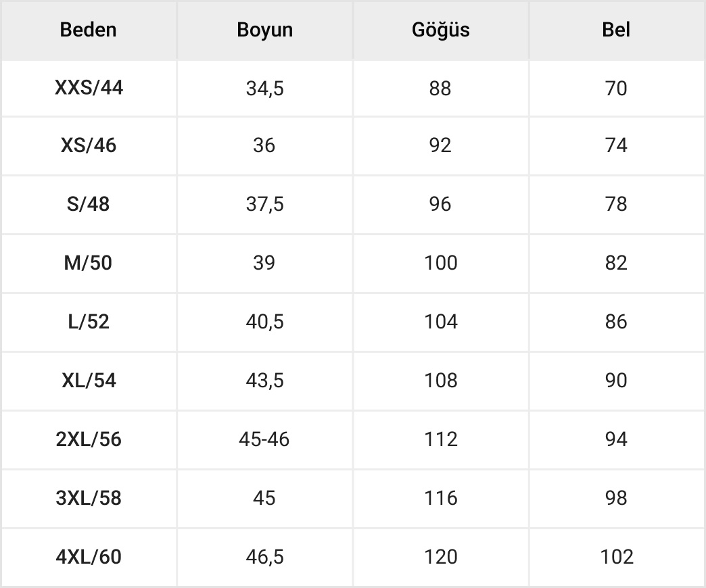
Task: Select neck value 43,5 for XL/54
Action: (264, 381)
